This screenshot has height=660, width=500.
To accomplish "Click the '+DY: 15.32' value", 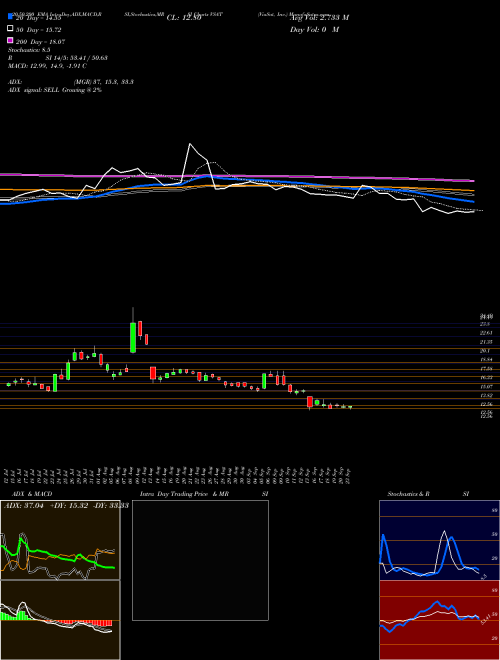I will [69, 506].
